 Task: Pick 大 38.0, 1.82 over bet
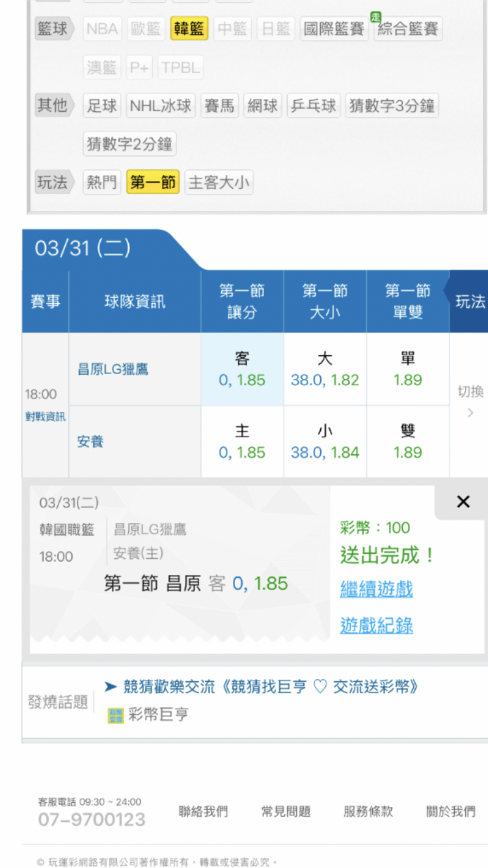(325, 370)
